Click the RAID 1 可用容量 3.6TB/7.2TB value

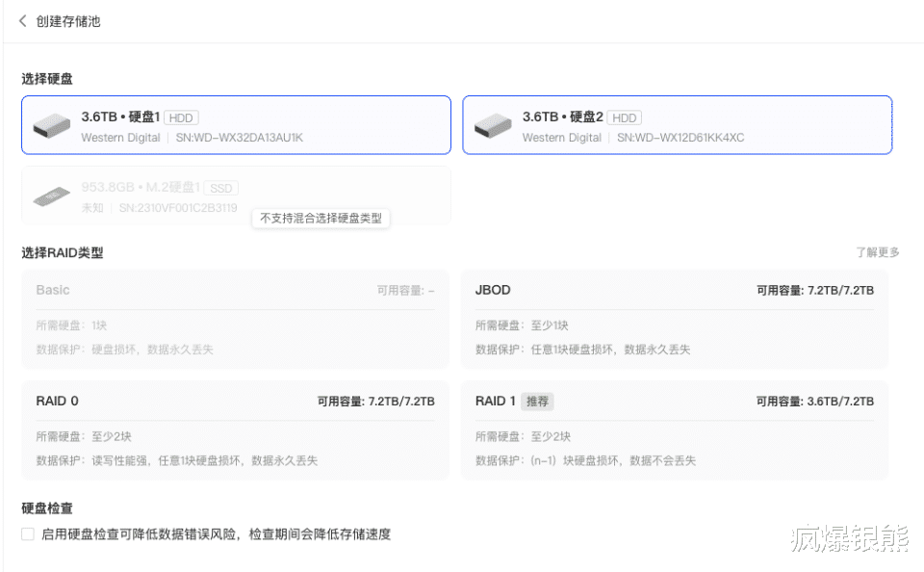click(815, 401)
